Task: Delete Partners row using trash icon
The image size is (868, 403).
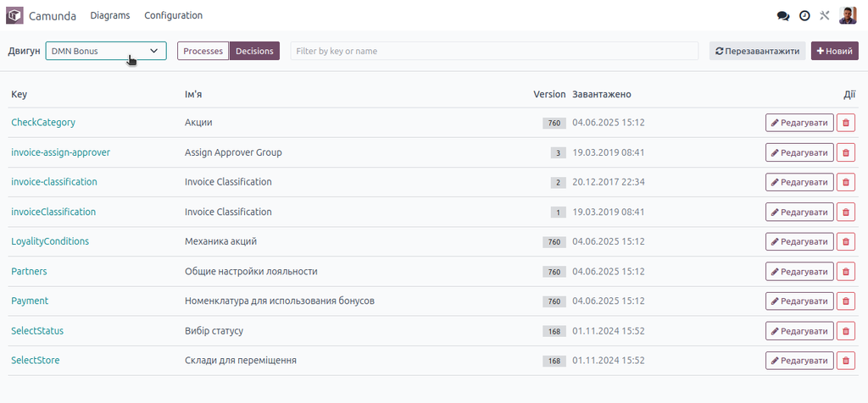Action: click(845, 272)
